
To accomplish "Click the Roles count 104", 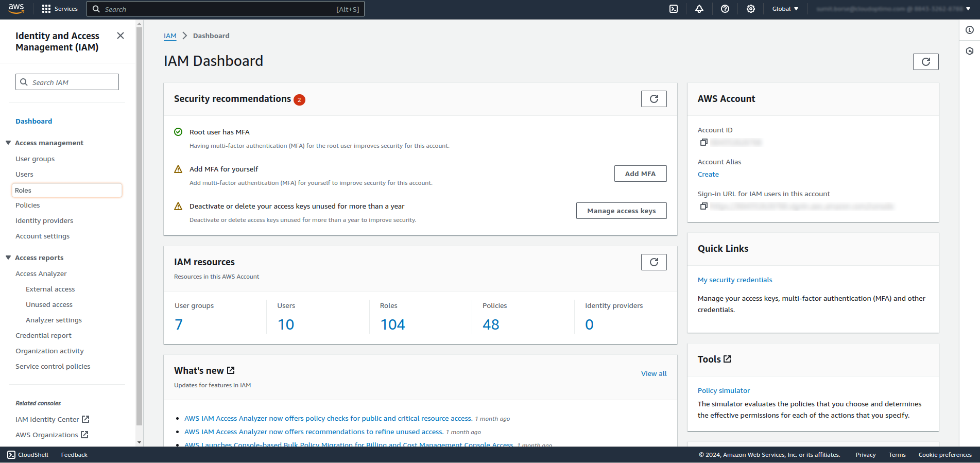I will [x=392, y=324].
